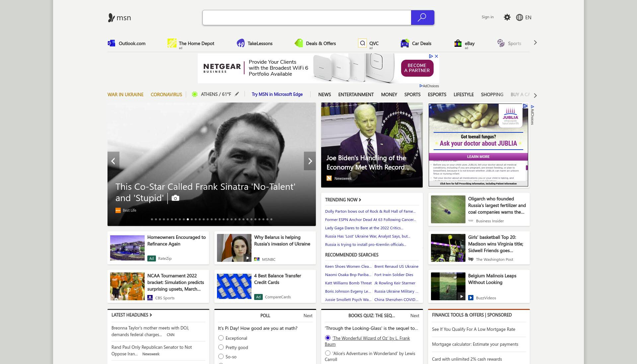Click the pencil edit location icon

[237, 94]
